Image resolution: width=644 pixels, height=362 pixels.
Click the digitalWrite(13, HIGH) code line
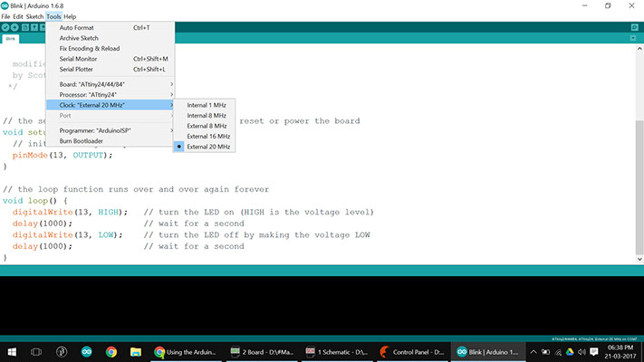tap(71, 212)
